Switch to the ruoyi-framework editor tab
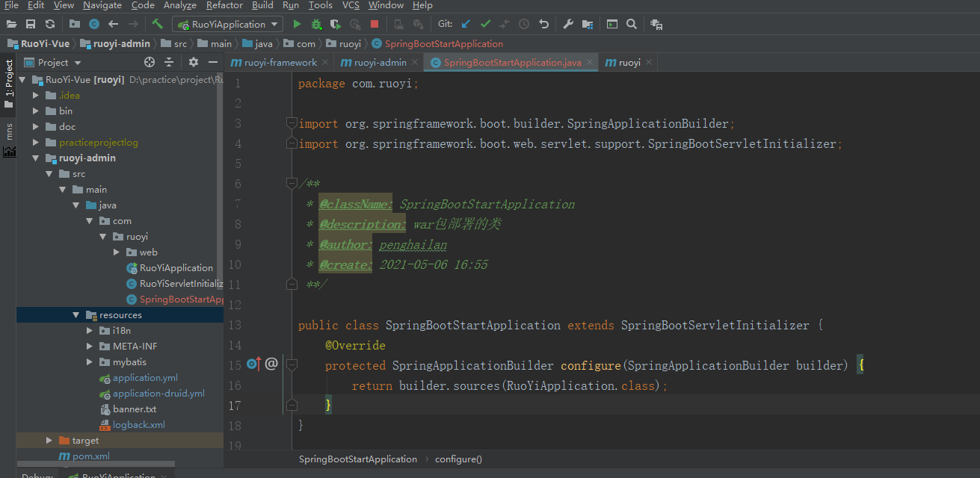The image size is (980, 478). [x=278, y=63]
